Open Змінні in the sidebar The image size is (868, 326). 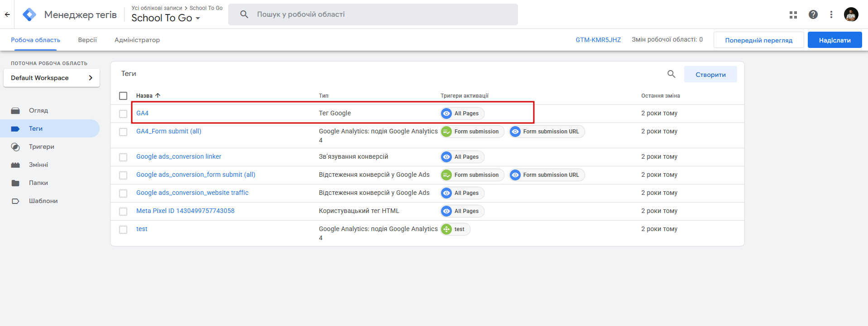click(38, 165)
